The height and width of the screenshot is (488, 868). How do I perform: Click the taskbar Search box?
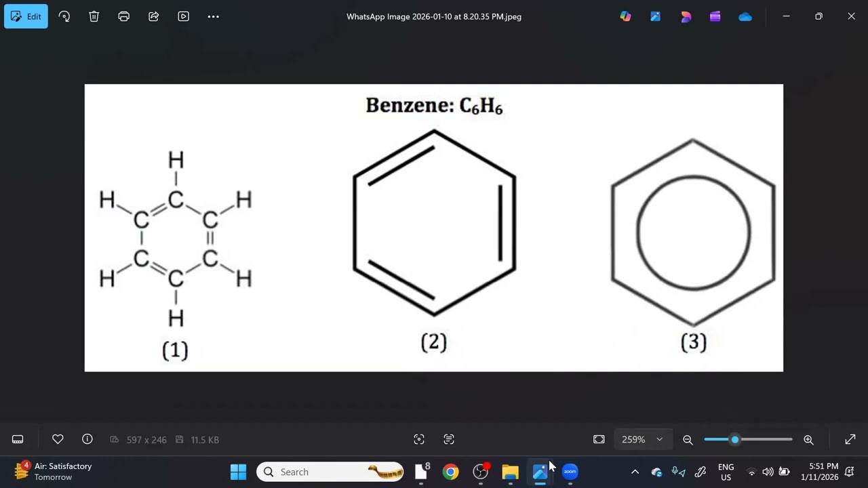[x=330, y=472]
